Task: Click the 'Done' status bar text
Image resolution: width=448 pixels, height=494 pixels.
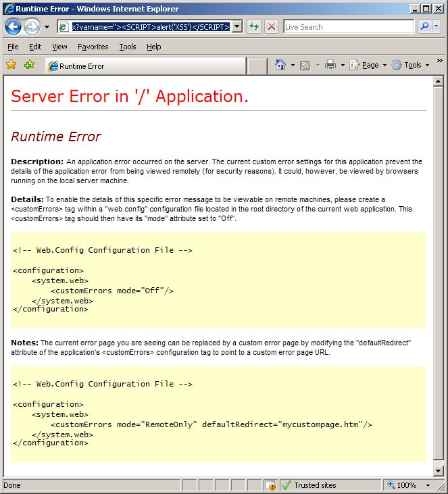Action: point(12,485)
